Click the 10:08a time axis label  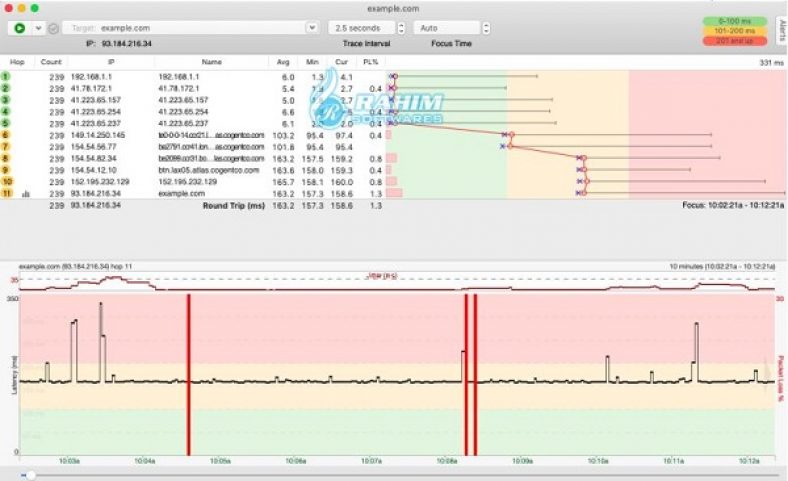(447, 461)
